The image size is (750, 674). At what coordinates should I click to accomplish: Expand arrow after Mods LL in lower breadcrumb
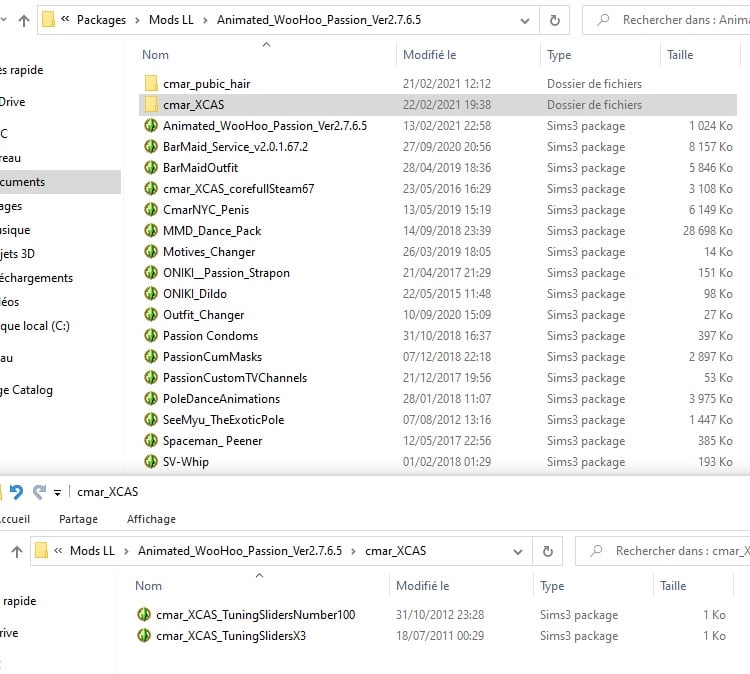coord(126,552)
